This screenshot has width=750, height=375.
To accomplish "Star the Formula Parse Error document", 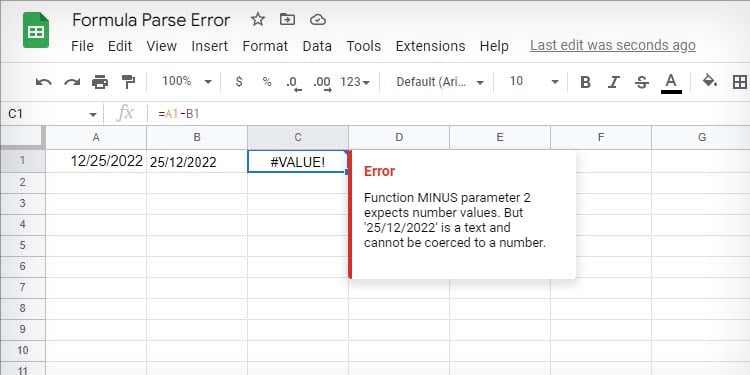I will point(258,20).
